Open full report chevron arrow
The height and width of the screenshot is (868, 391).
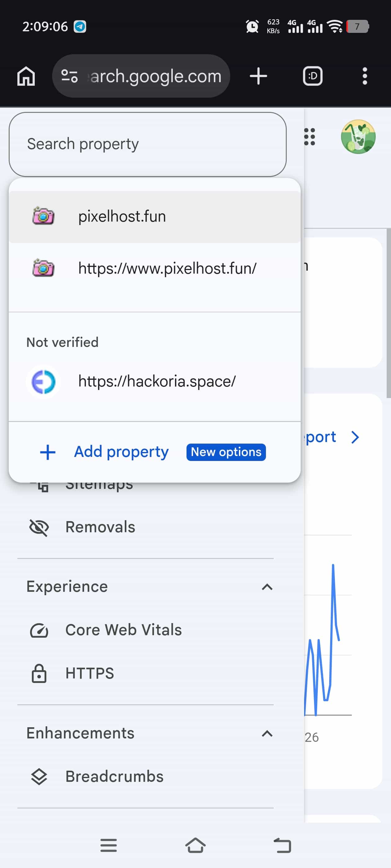[355, 437]
